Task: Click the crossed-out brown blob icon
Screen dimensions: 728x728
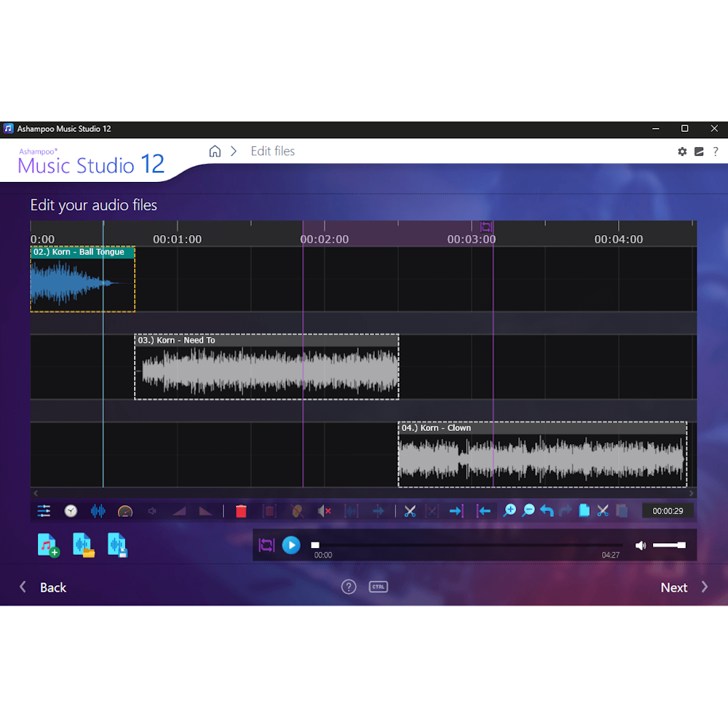Action: 297,511
